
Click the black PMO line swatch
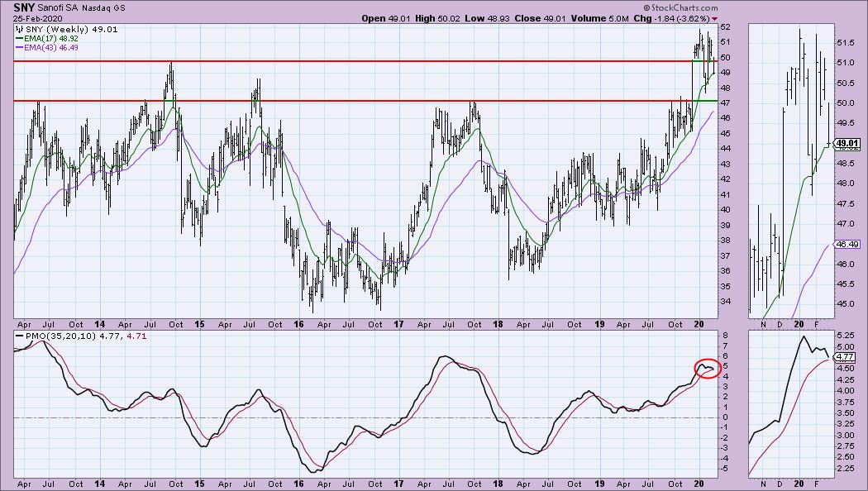click(x=19, y=336)
